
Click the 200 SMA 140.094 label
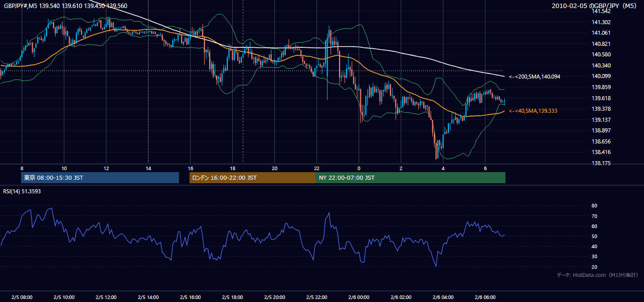click(x=535, y=77)
